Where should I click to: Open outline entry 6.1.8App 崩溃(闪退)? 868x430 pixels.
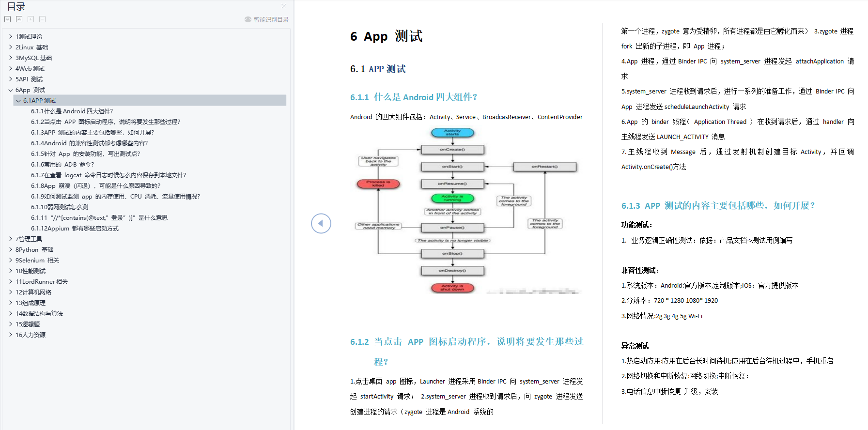coord(95,185)
